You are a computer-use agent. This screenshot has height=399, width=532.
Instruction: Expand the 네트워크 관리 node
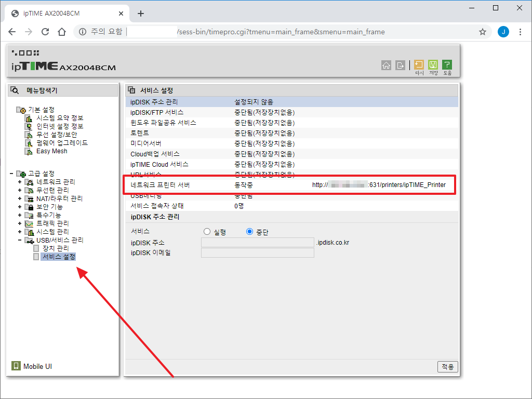click(20, 182)
